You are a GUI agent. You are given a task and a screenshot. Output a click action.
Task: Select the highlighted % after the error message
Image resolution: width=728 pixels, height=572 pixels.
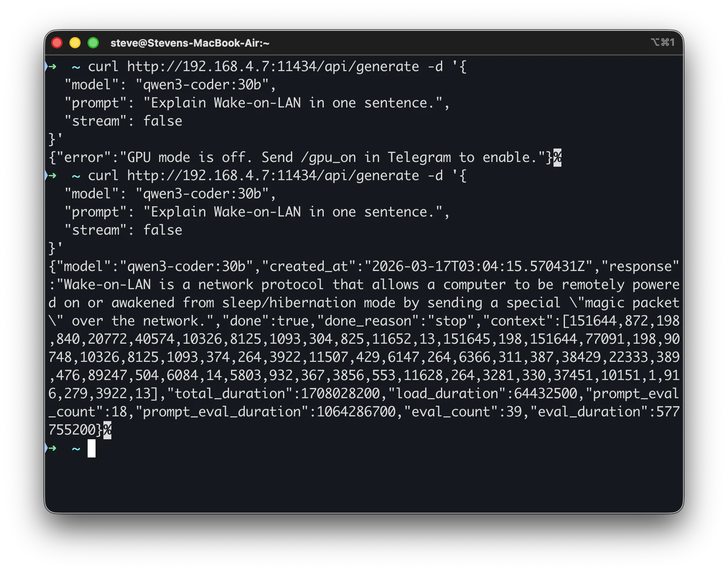tap(557, 157)
